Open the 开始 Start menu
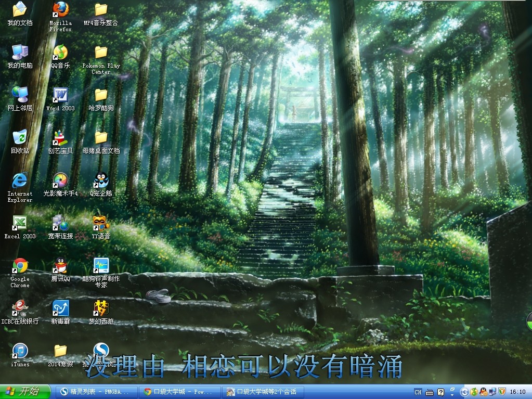 point(25,392)
